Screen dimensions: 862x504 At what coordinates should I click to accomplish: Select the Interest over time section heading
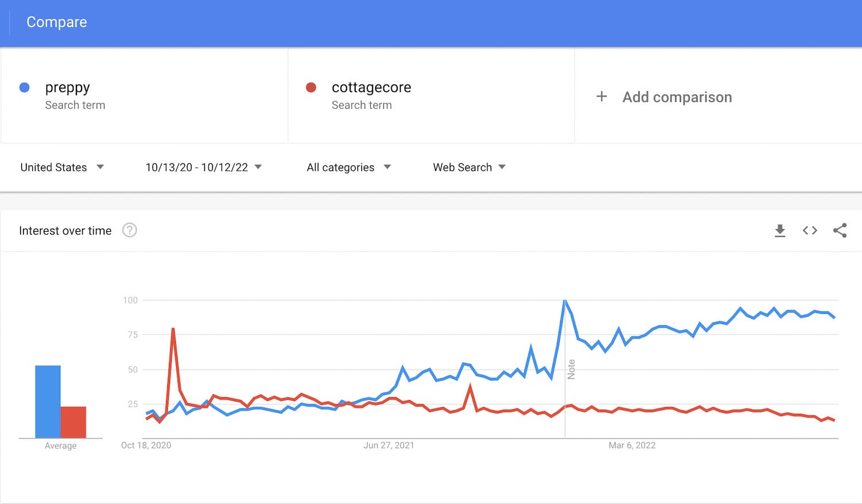pyautogui.click(x=65, y=230)
